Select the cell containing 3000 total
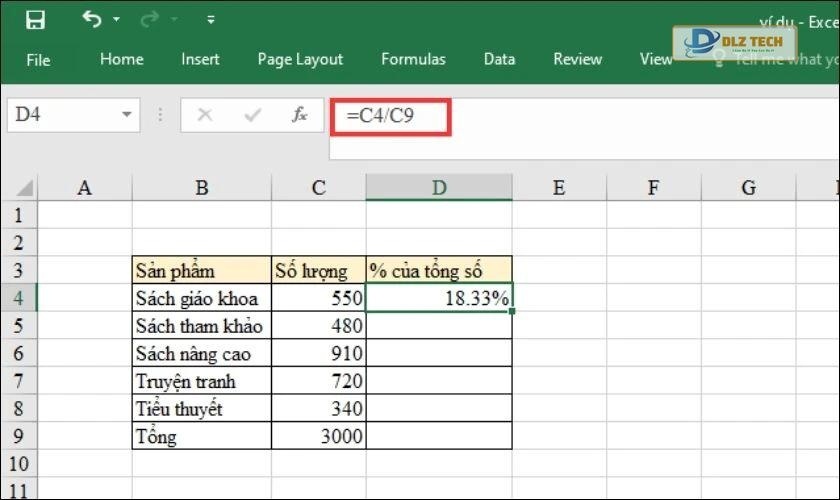The image size is (840, 500). pyautogui.click(x=318, y=436)
